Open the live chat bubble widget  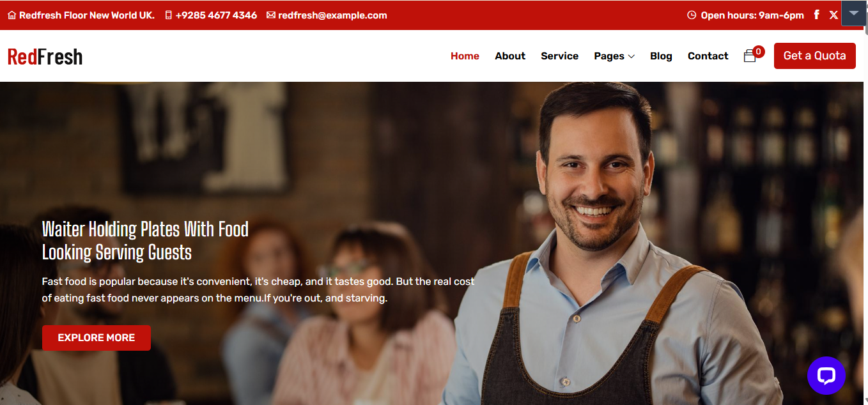coord(826,375)
